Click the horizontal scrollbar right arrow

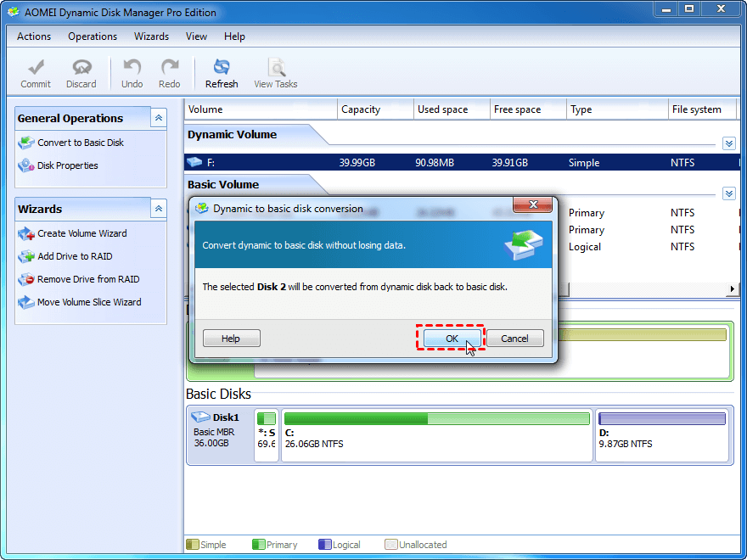pos(733,289)
